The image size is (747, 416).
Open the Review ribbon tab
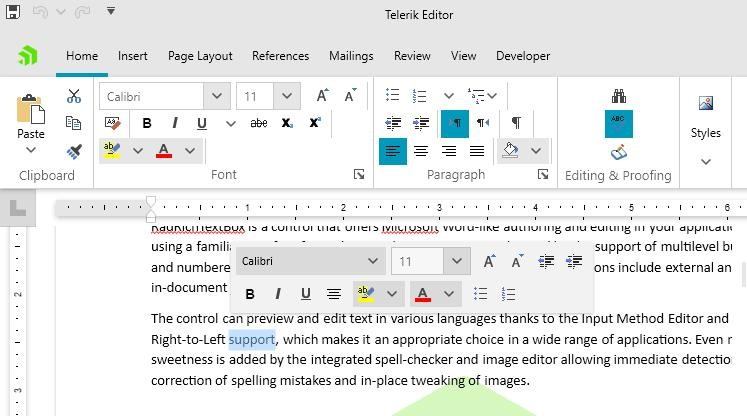click(412, 56)
